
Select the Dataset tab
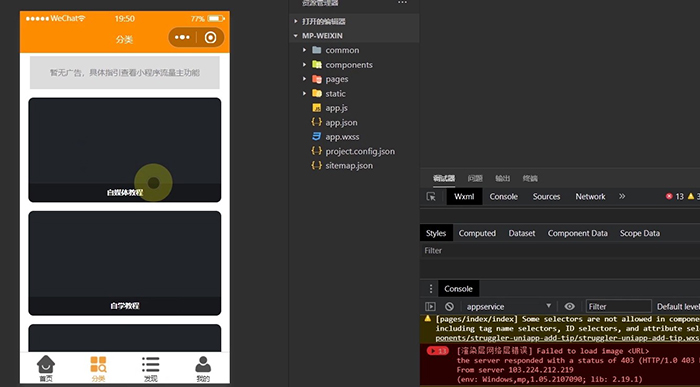coord(522,233)
